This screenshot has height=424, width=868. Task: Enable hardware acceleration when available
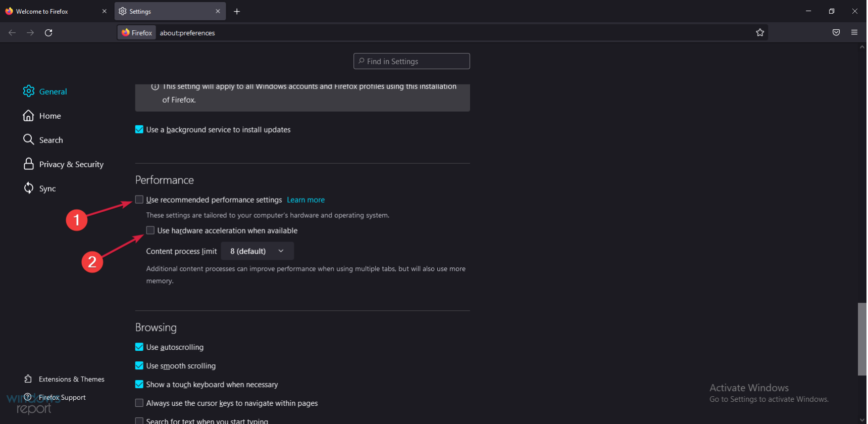[150, 230]
